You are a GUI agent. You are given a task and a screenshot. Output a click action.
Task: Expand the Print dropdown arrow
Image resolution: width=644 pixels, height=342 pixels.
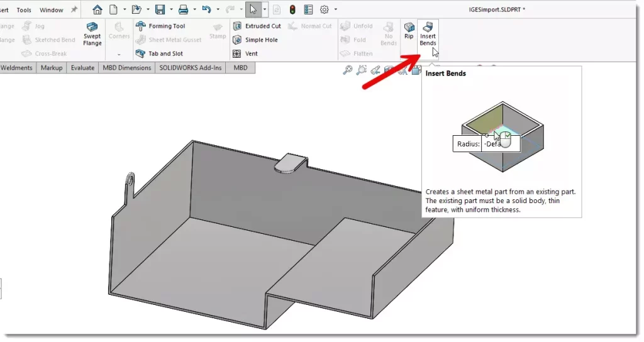pyautogui.click(x=195, y=9)
